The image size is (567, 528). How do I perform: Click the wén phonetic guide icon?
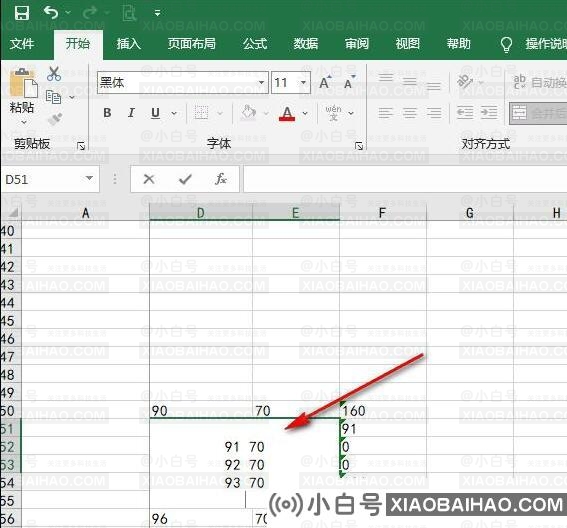(x=333, y=113)
